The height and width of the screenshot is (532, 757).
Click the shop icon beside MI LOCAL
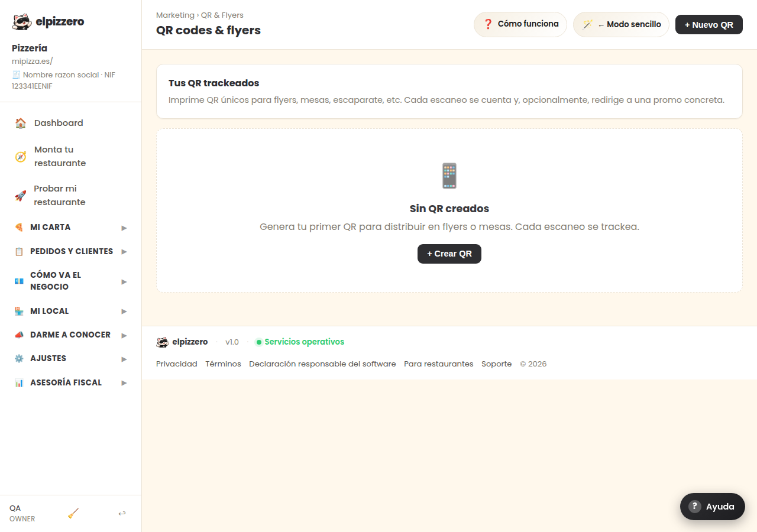pyautogui.click(x=19, y=311)
